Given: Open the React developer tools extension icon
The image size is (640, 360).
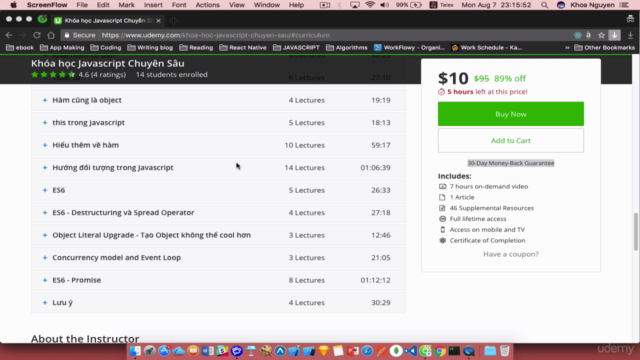Looking at the screenshot, I should [578, 35].
